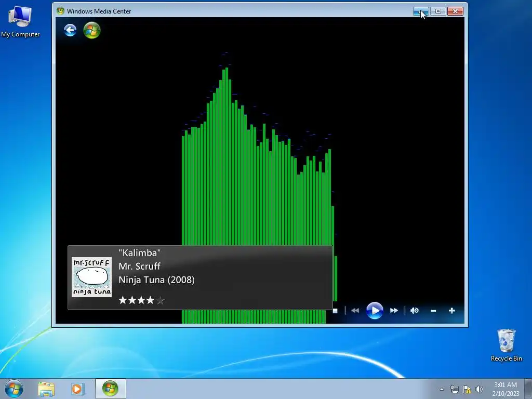The image size is (532, 399).
Task: Launch Windows Media Player from the taskbar
Action: (x=78, y=389)
